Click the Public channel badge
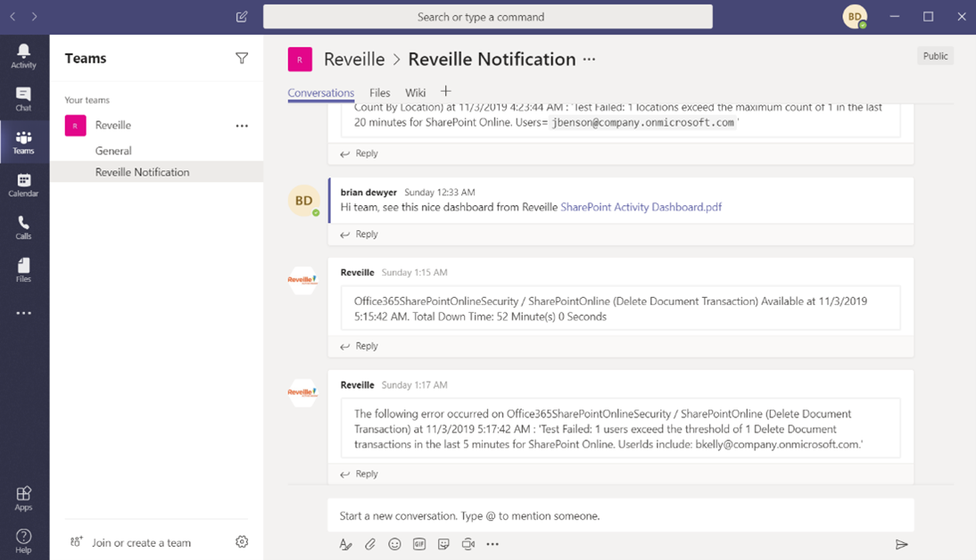The width and height of the screenshot is (976, 560). coord(935,56)
